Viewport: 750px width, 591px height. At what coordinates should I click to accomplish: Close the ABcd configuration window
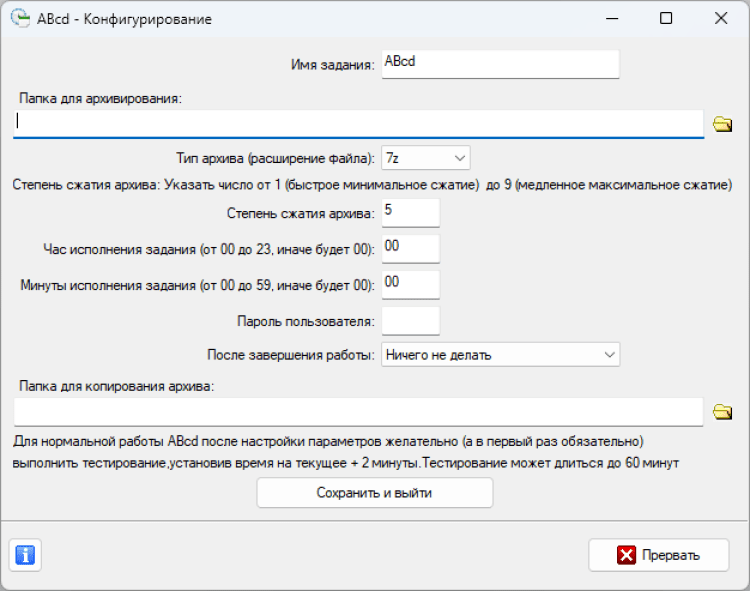[720, 18]
